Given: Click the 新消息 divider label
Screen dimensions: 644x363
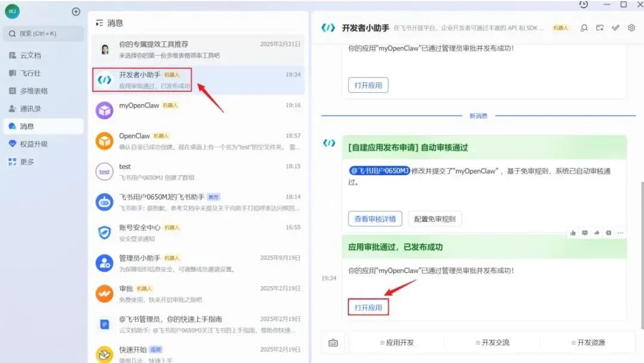Looking at the screenshot, I should coord(478,116).
